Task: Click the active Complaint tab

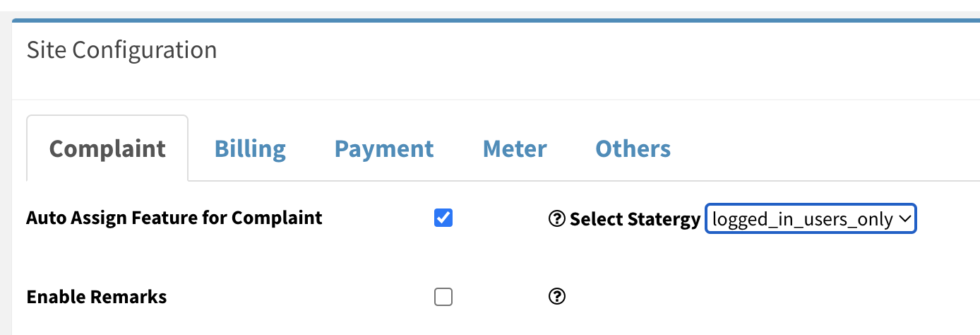Action: click(108, 149)
